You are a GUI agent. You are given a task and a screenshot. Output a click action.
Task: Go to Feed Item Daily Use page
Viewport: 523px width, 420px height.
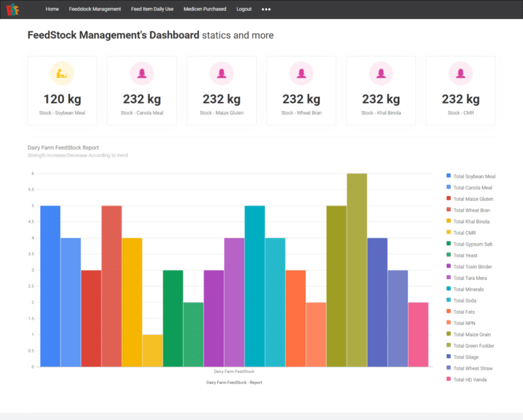click(x=152, y=10)
